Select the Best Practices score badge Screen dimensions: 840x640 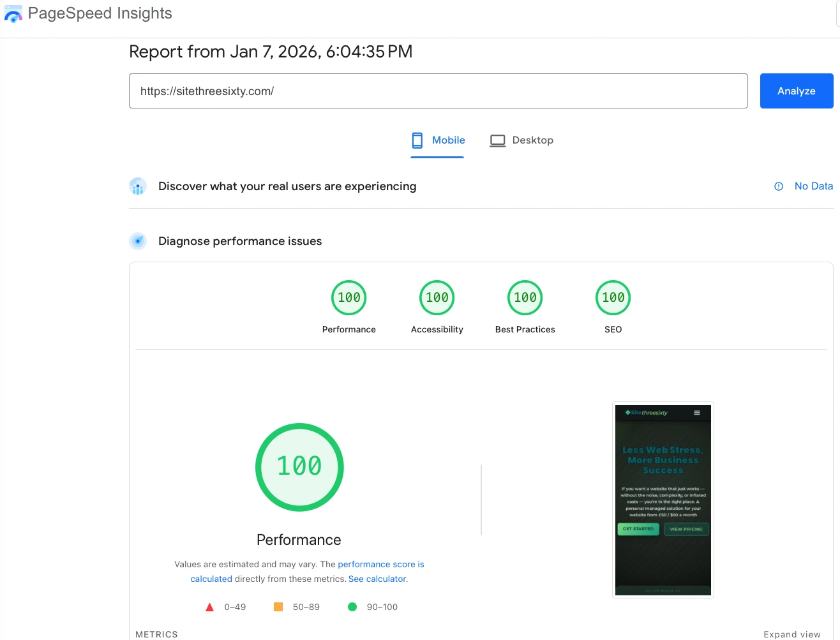coord(525,297)
